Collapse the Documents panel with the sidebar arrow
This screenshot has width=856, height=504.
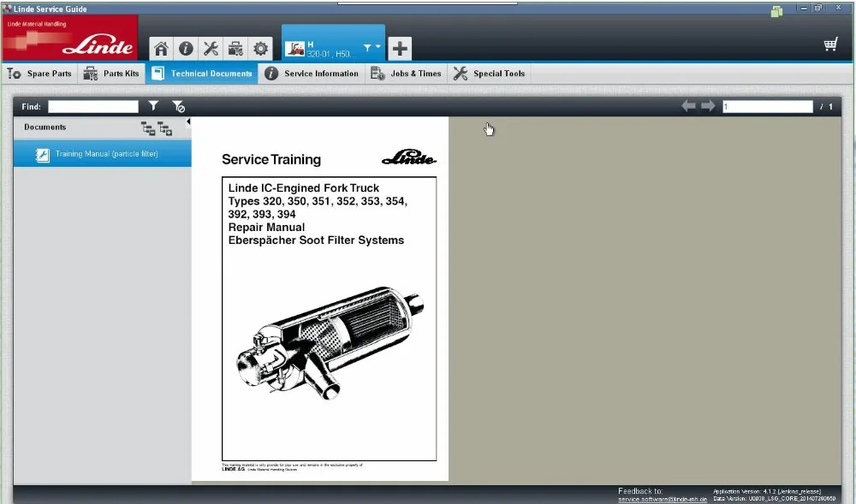[x=188, y=122]
